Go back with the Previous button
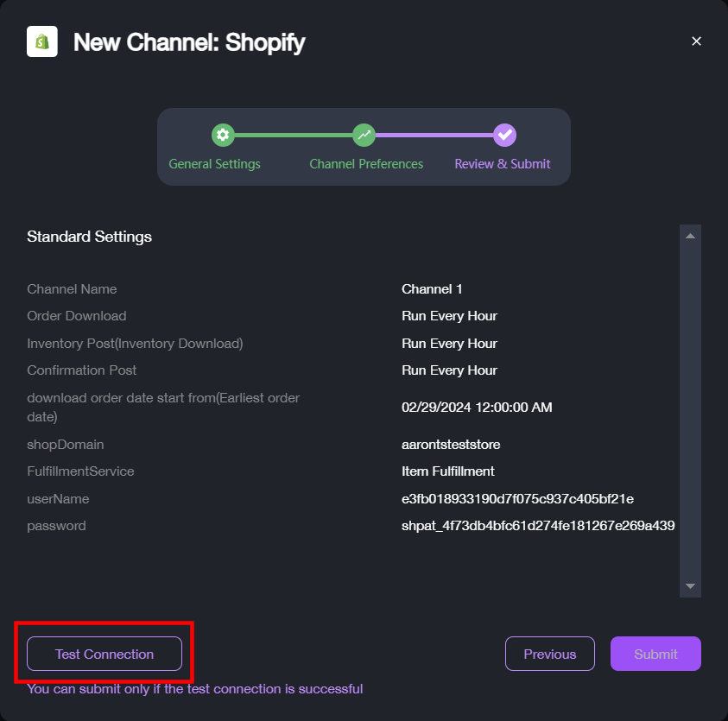728x721 pixels. [x=550, y=654]
